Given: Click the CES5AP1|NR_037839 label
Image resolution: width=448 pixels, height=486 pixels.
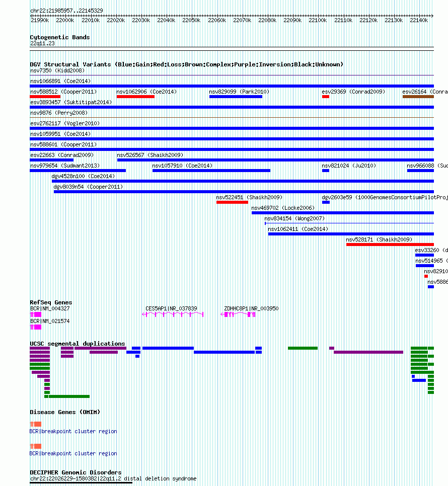Looking at the screenshot, I should (x=172, y=309).
